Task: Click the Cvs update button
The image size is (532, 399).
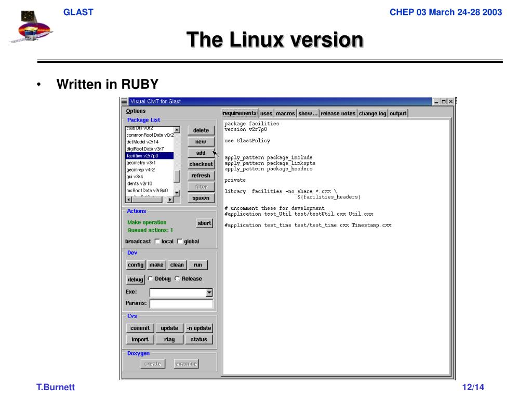Action: point(169,328)
